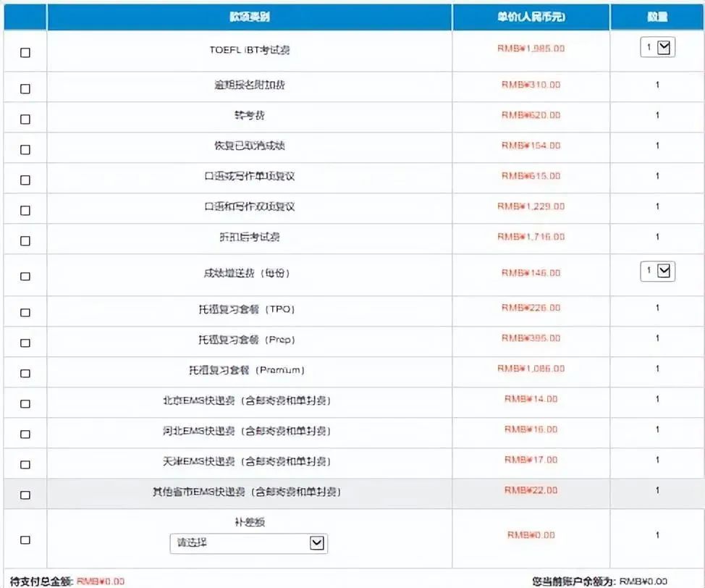Select the 托福复习套餐（TPO）checkbox
This screenshot has height=588, width=705.
(x=25, y=312)
